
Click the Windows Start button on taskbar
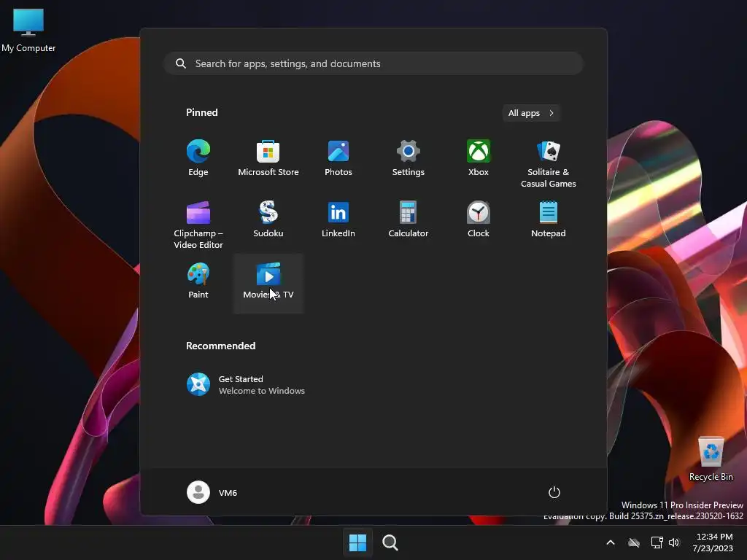(x=357, y=542)
